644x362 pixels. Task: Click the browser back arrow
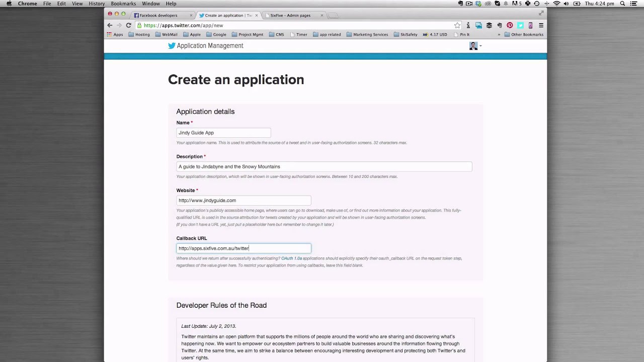pyautogui.click(x=110, y=25)
